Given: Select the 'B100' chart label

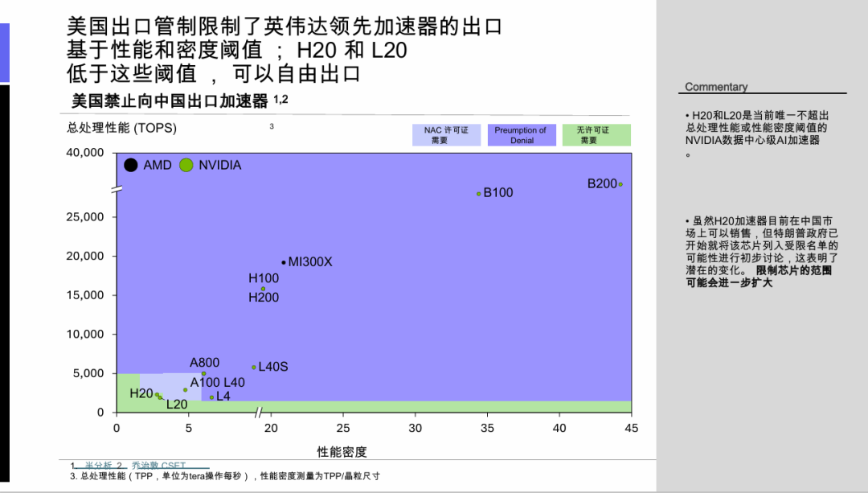Looking at the screenshot, I should (x=498, y=192).
